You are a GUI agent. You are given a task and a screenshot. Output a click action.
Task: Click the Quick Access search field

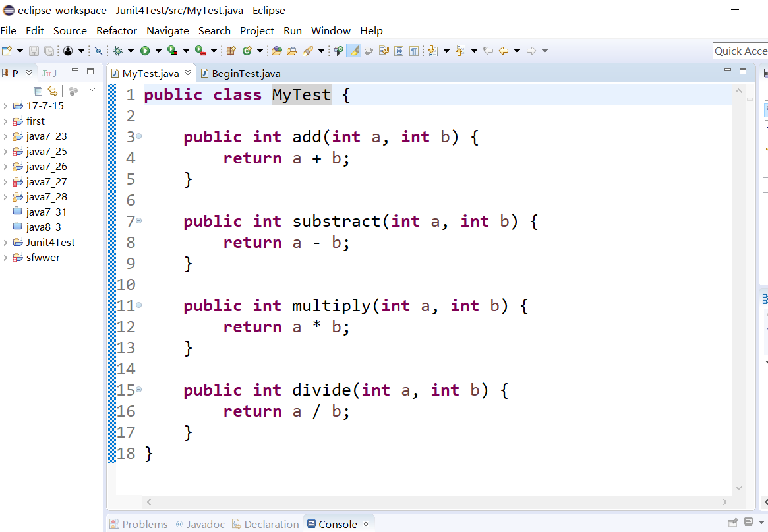tap(740, 51)
